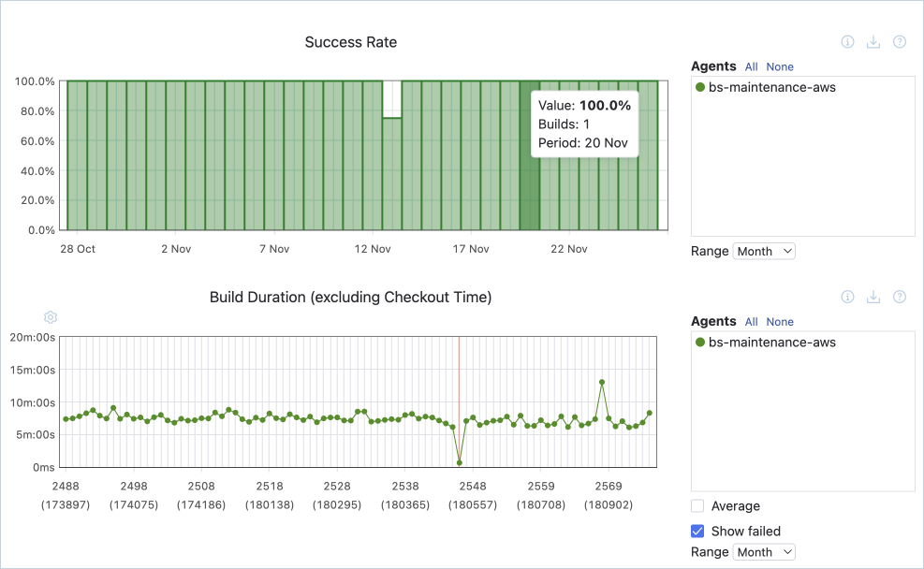
Task: Click None link in Build Duration agents
Action: 780,321
